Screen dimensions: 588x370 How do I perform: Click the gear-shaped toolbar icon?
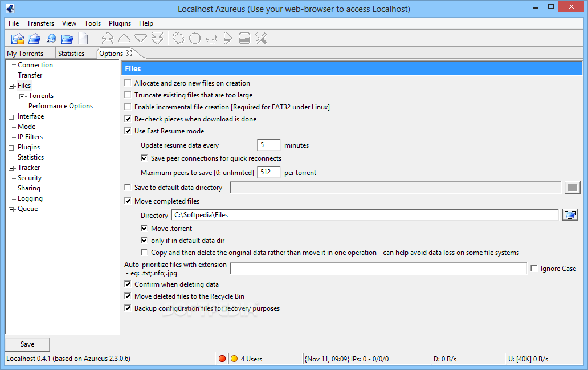[x=178, y=38]
